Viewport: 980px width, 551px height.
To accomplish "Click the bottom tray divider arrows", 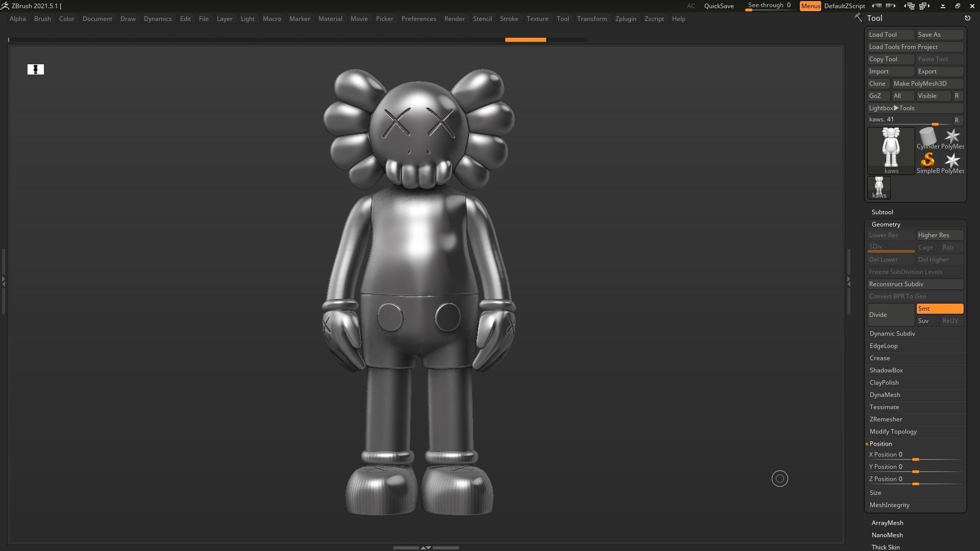I will tap(426, 547).
